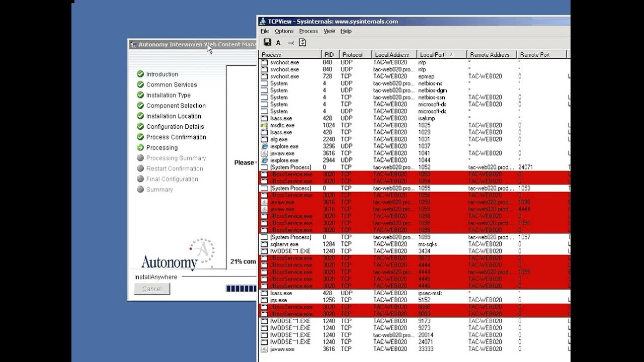Click local port cell '3873' on red row
Screen dimensions: 644x362
[x=424, y=258]
